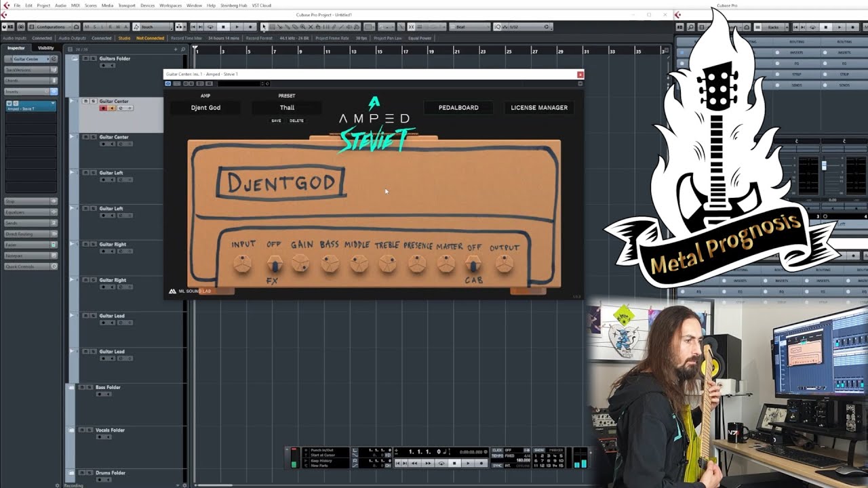Open the Project menu
Viewport: 868px width, 488px height.
[43, 5]
